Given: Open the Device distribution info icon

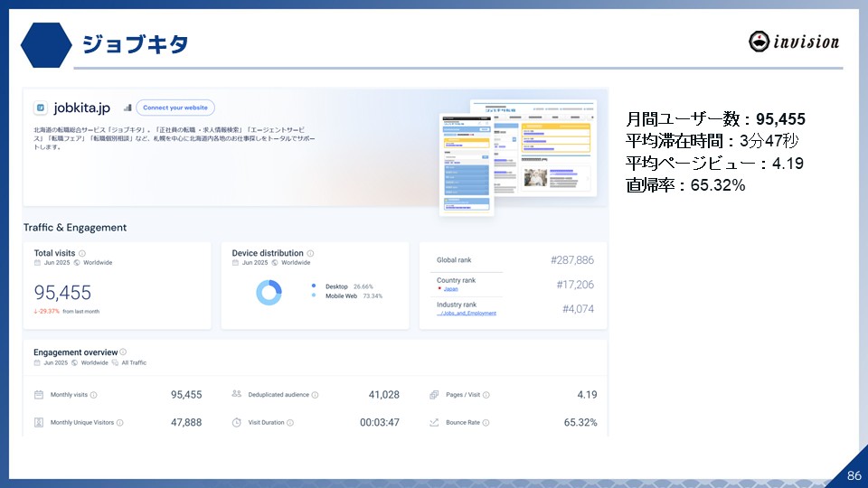Looking at the screenshot, I should pos(310,253).
